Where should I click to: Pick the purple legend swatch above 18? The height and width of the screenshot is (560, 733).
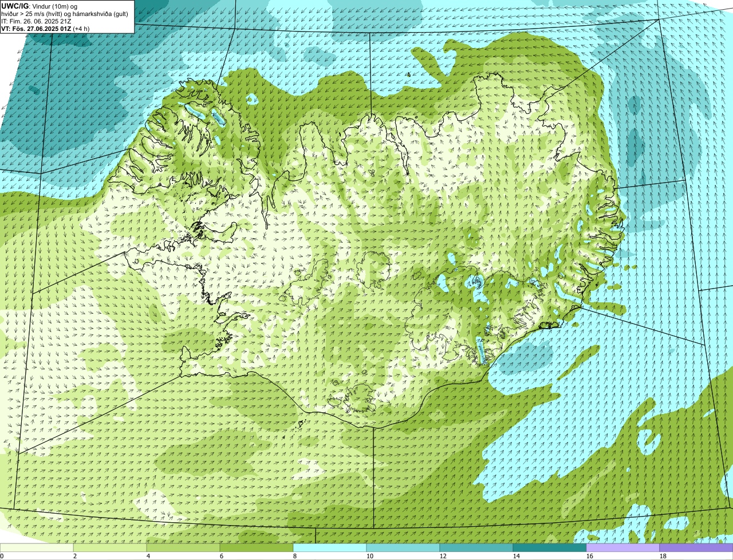(696, 547)
